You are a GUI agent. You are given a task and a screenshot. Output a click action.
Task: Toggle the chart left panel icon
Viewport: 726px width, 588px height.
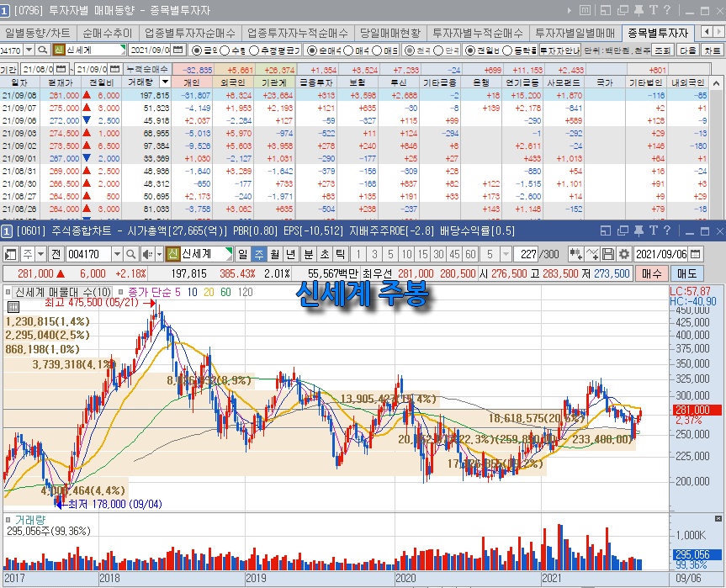[10, 254]
